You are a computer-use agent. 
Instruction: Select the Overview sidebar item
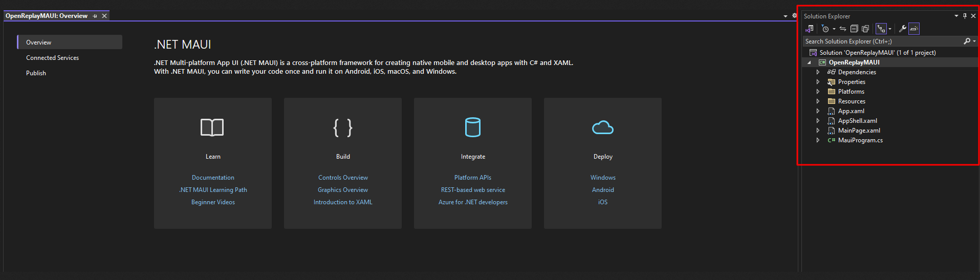[70, 42]
